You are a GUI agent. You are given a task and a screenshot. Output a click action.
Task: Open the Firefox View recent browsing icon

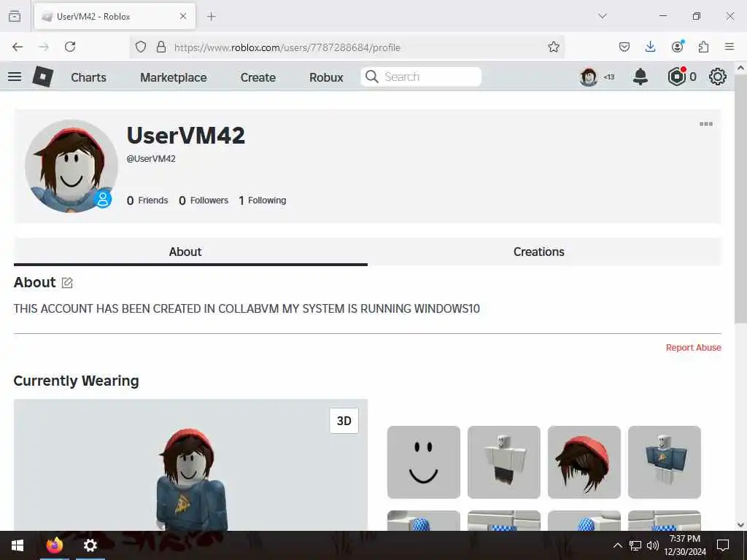15,16
